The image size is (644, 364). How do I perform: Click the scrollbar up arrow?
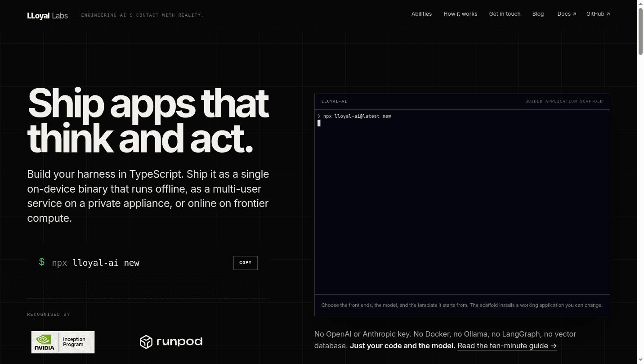click(x=640, y=3)
